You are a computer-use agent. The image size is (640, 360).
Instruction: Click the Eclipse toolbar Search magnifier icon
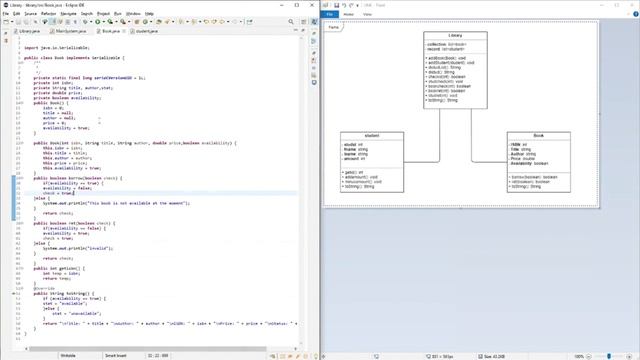point(291,22)
